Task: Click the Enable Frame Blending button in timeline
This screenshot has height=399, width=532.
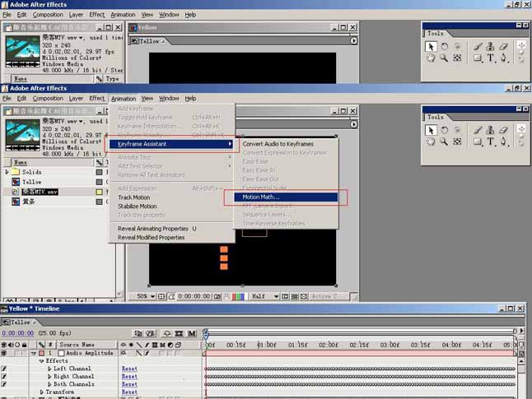Action: 180,333
